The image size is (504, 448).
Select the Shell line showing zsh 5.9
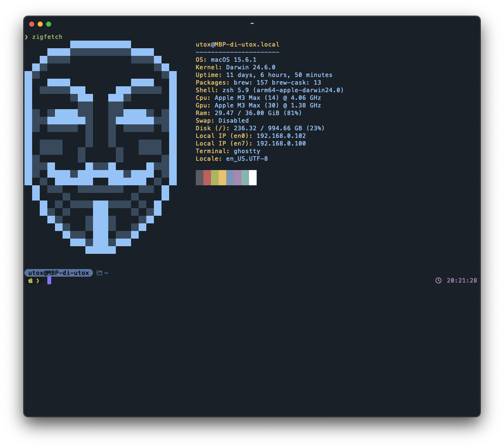point(269,90)
